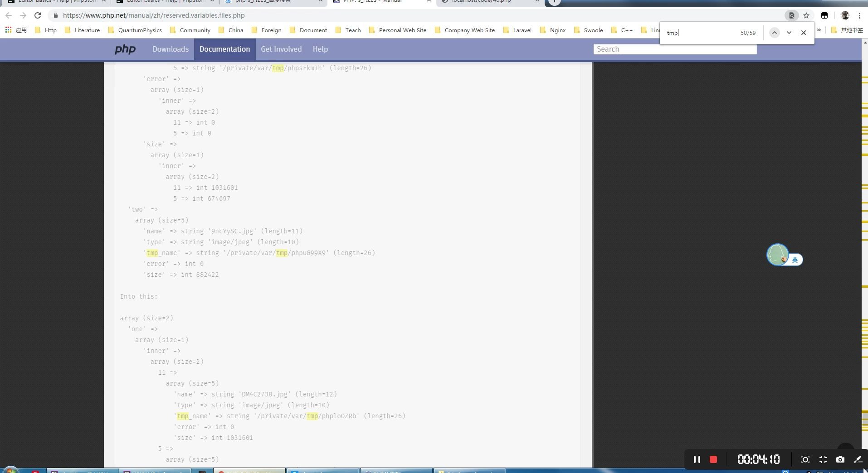This screenshot has height=473, width=868.
Task: Open the QuantumPhysics bookmark folder
Action: point(135,30)
